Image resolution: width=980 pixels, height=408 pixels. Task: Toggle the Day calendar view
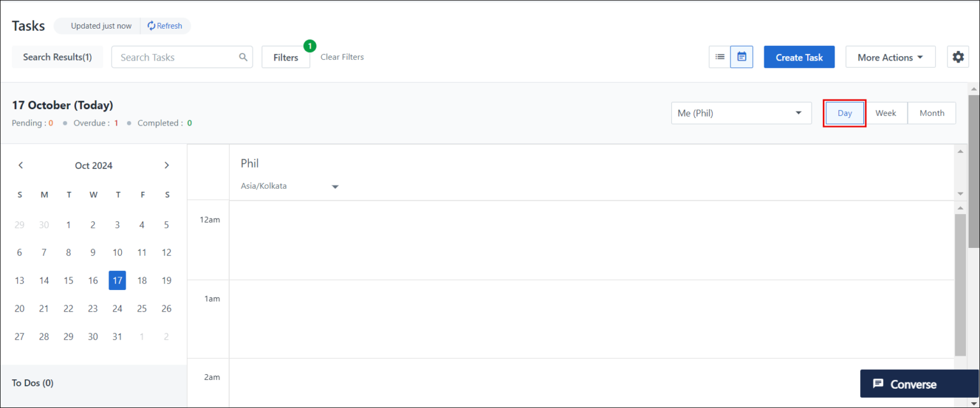coord(844,113)
